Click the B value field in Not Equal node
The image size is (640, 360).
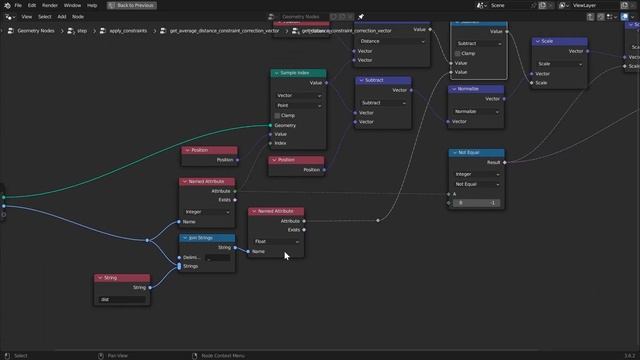pos(477,203)
